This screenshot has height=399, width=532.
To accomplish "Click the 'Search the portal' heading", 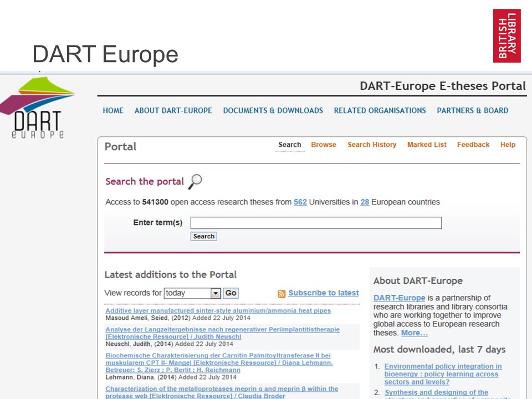I will pyautogui.click(x=145, y=182).
